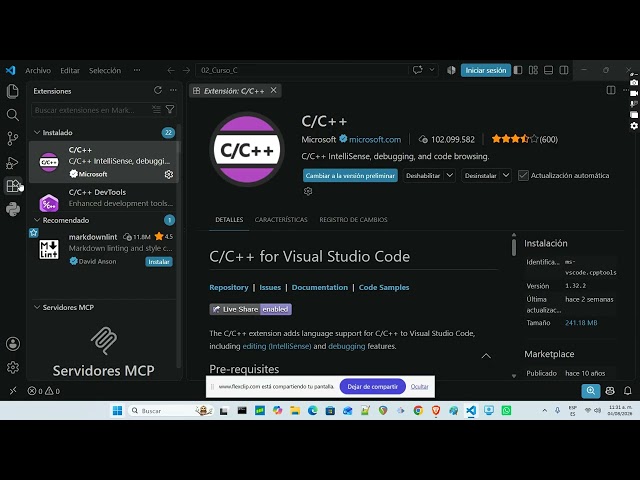
Task: Open the Copilot chat icon in title bar
Action: coord(418,70)
